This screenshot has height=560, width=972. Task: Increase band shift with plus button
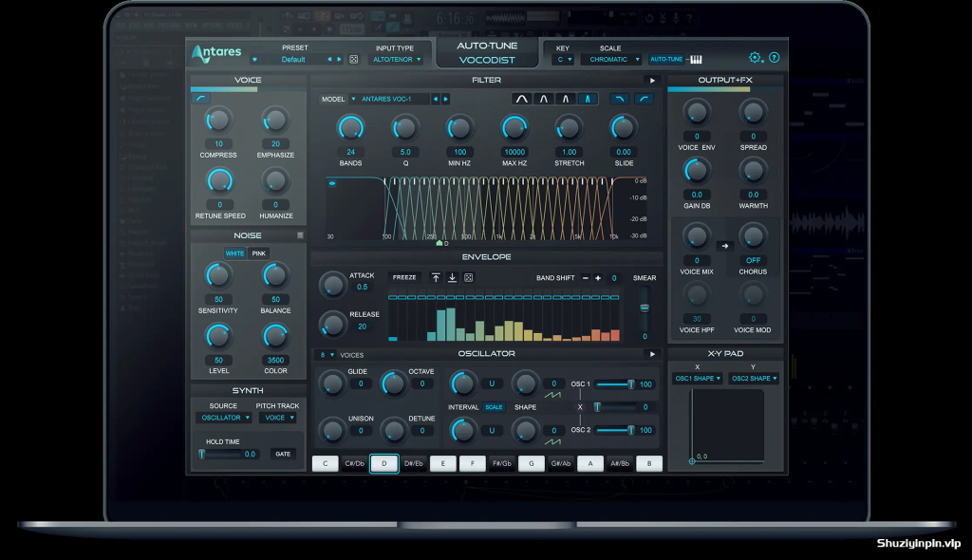(x=598, y=278)
